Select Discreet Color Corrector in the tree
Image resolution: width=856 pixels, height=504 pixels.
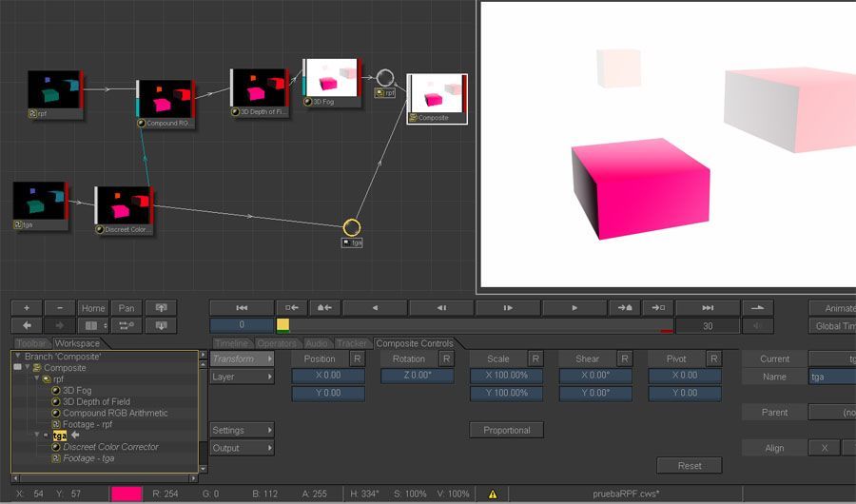[x=110, y=447]
